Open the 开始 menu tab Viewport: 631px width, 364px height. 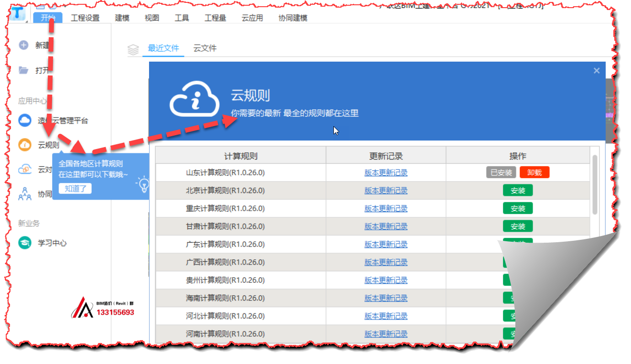point(48,18)
